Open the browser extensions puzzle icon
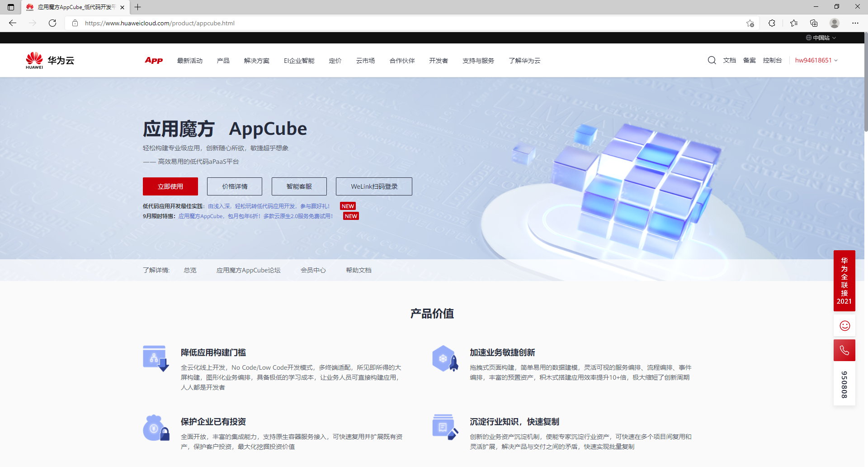This screenshot has width=868, height=467. (772, 23)
